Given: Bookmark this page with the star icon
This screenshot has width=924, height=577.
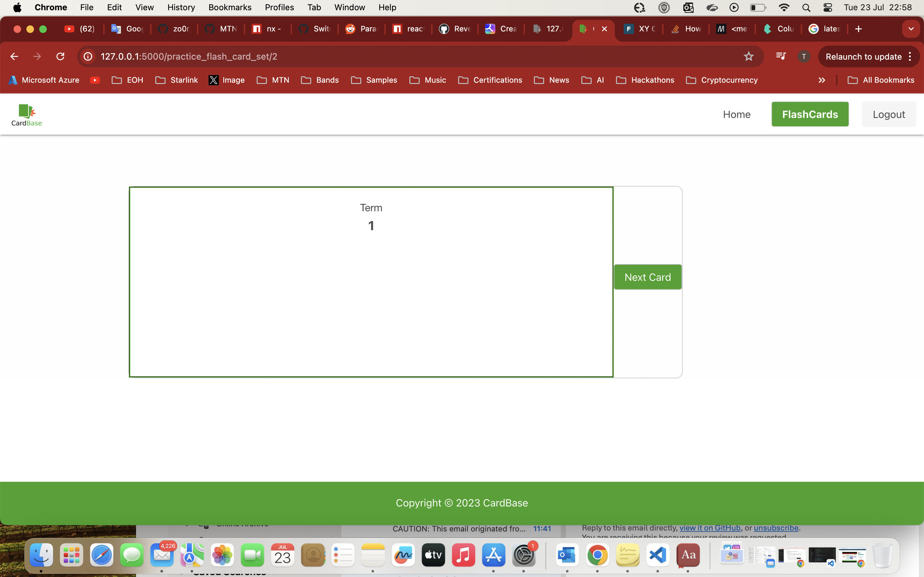Looking at the screenshot, I should coord(749,56).
